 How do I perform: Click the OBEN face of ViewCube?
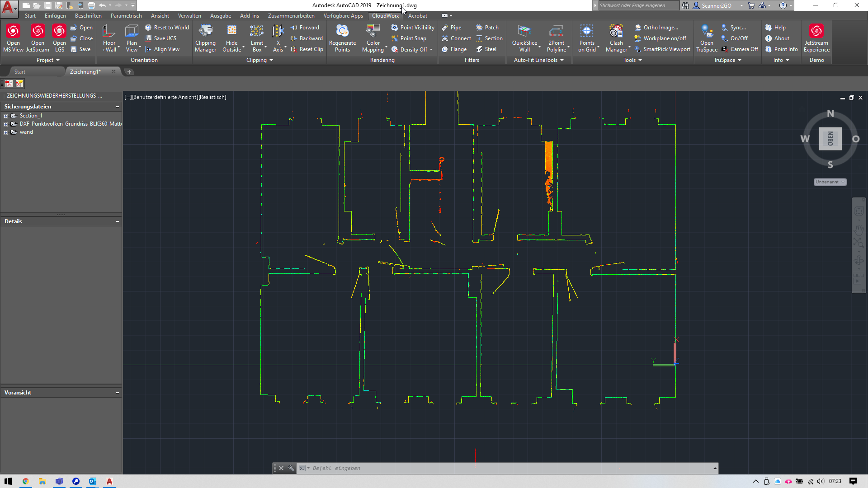click(x=830, y=139)
